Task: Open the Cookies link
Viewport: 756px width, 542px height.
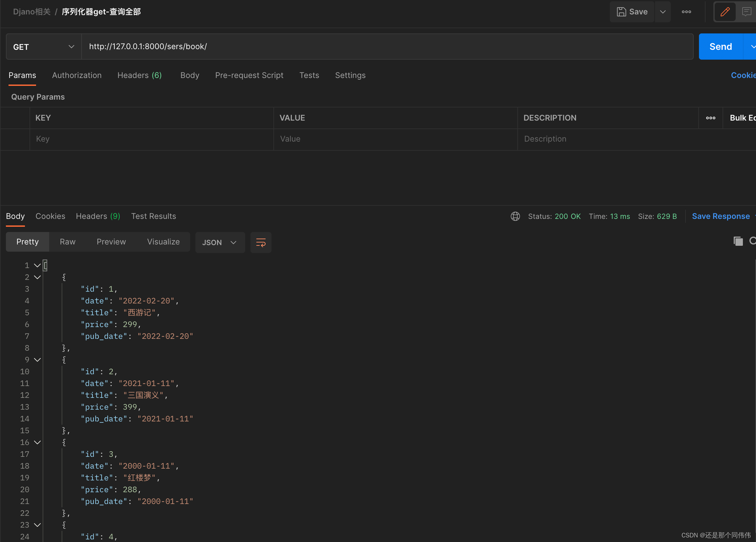Action: click(743, 75)
